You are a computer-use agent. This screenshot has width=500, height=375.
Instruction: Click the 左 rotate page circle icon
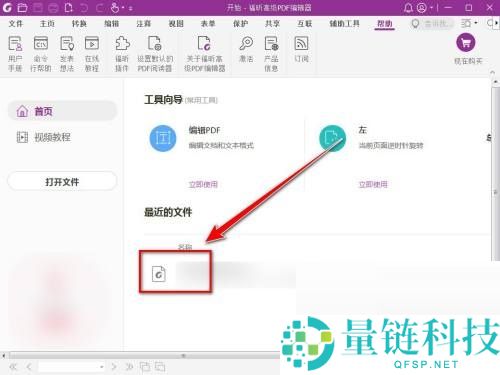[x=332, y=138]
